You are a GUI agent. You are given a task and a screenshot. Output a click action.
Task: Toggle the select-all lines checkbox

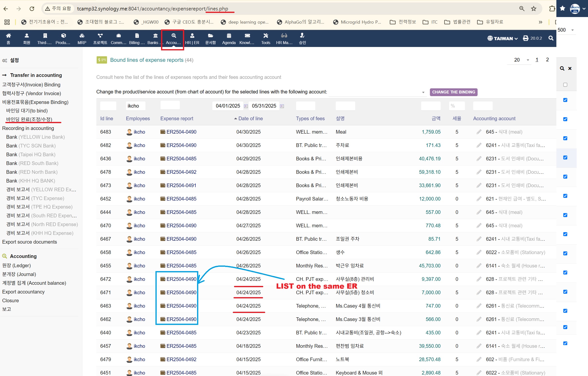tap(565, 85)
